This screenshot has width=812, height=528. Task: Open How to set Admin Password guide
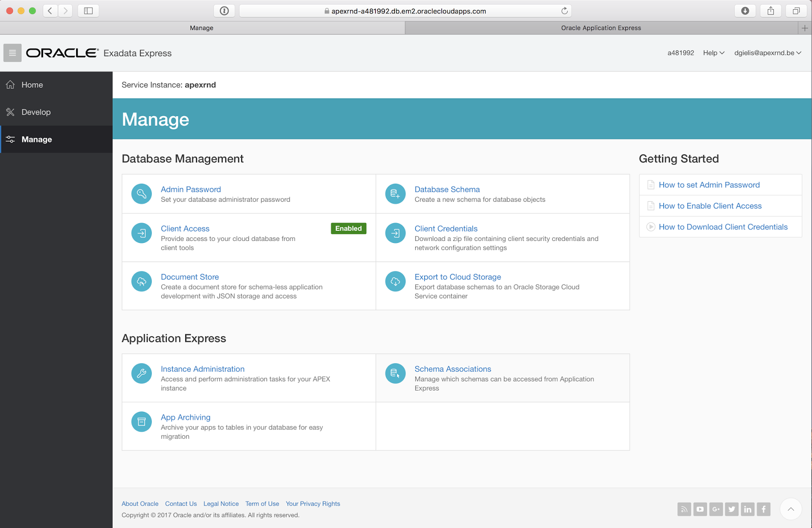point(709,185)
